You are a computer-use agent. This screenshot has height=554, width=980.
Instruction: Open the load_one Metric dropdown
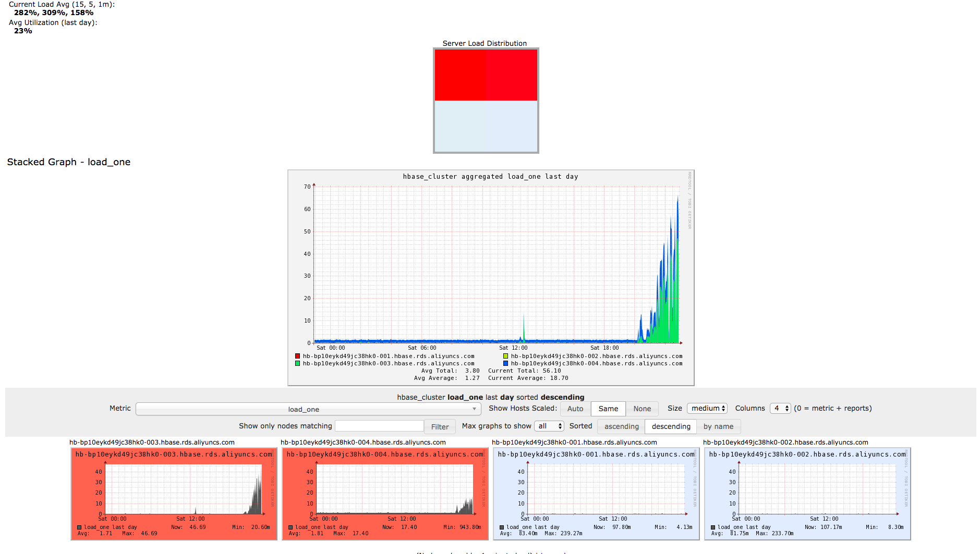(x=308, y=409)
